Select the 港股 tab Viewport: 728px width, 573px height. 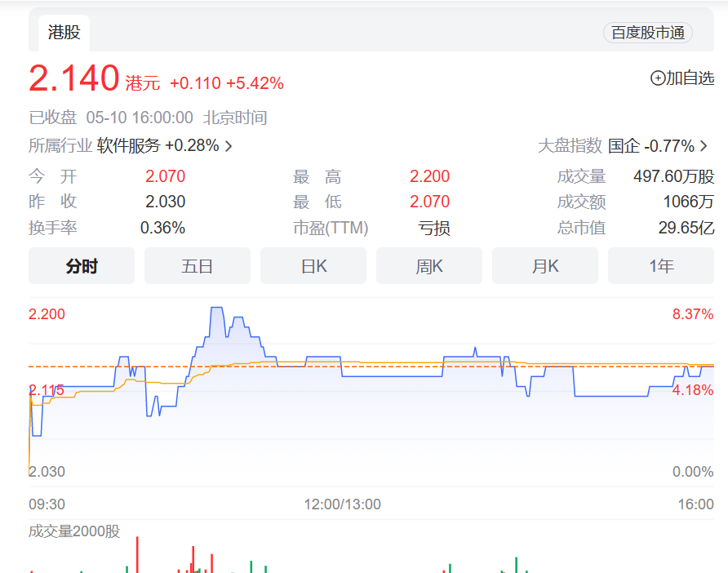[x=64, y=33]
